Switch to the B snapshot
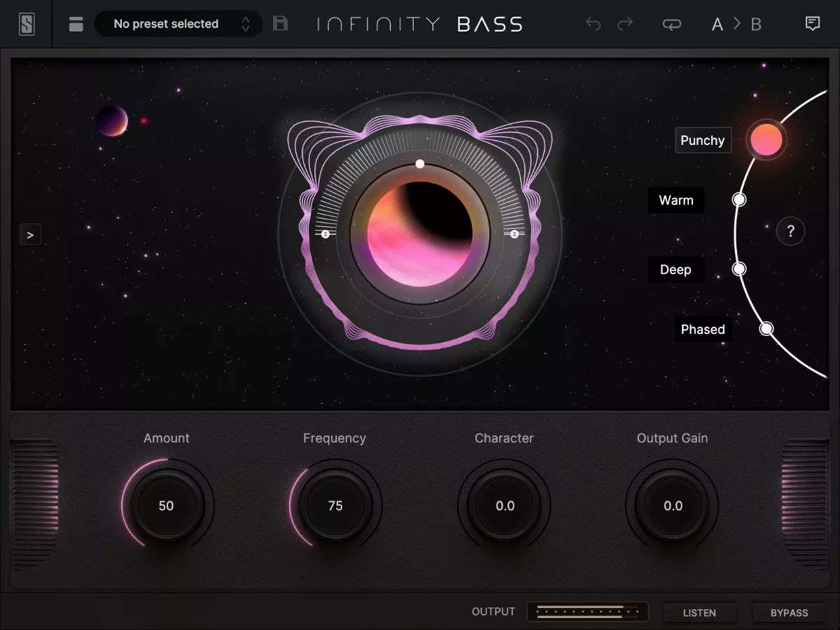840x630 pixels. click(756, 24)
